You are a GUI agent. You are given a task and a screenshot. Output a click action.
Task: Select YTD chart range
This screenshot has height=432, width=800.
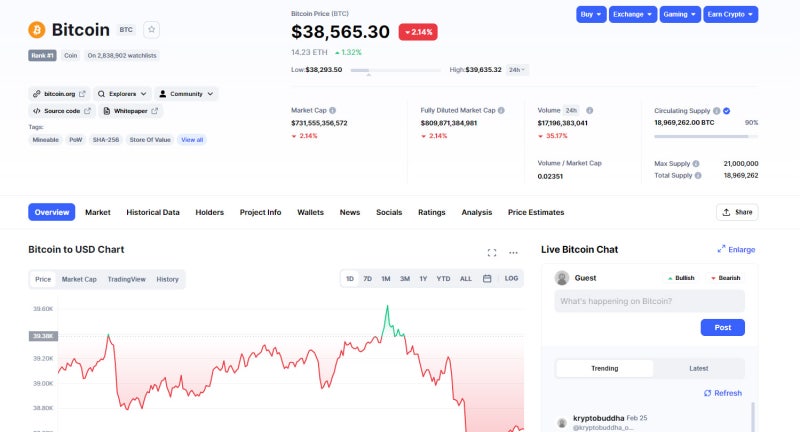pos(443,278)
